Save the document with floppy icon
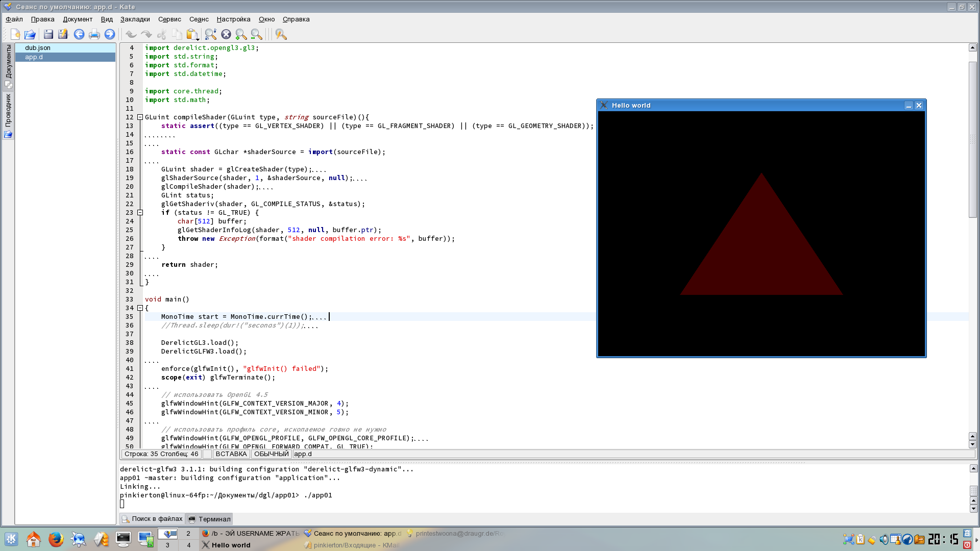The height and width of the screenshot is (551, 980). point(48,34)
